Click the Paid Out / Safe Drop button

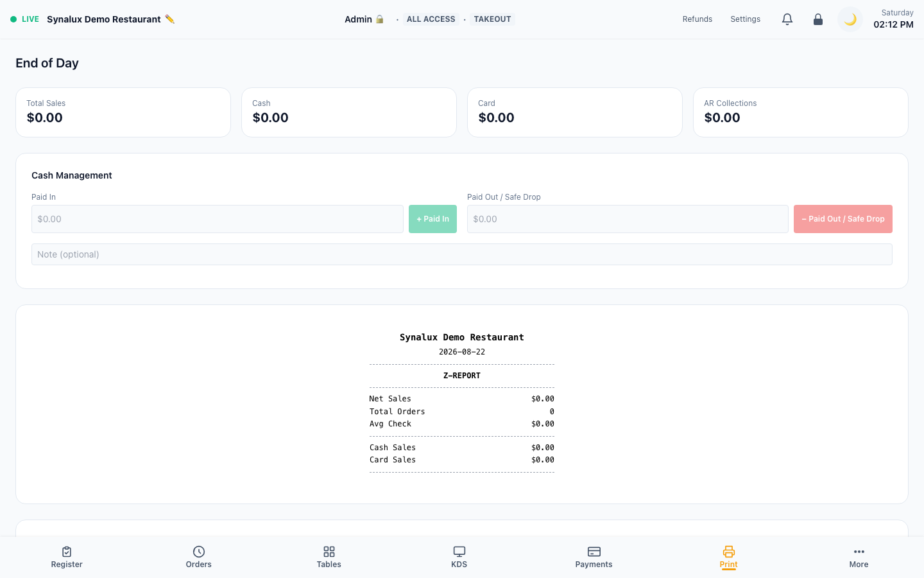click(x=843, y=219)
